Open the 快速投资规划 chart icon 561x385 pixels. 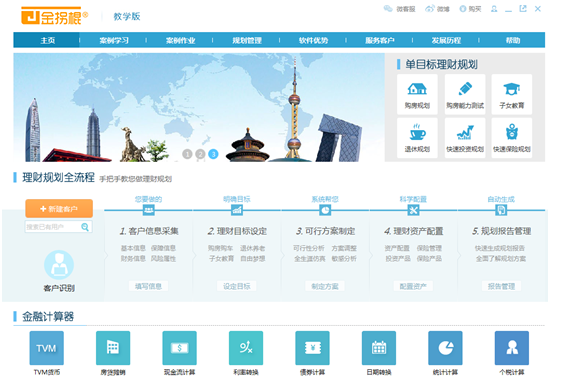tap(465, 132)
